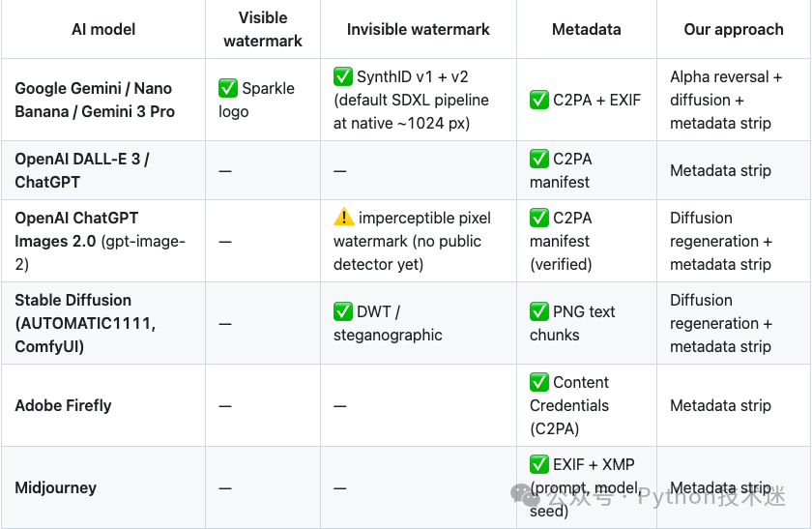812x529 pixels.
Task: Click the checkmark before PNG text chunks
Action: point(539,311)
